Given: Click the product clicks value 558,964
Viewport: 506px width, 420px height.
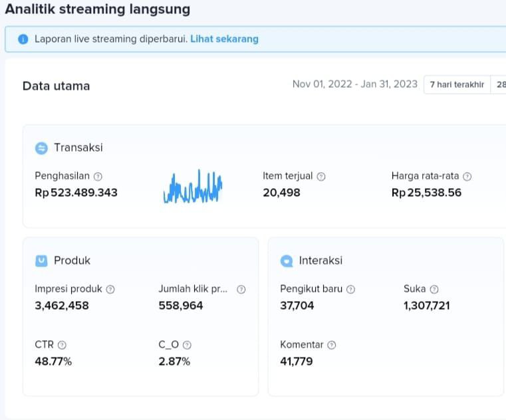Looking at the screenshot, I should [x=181, y=306].
